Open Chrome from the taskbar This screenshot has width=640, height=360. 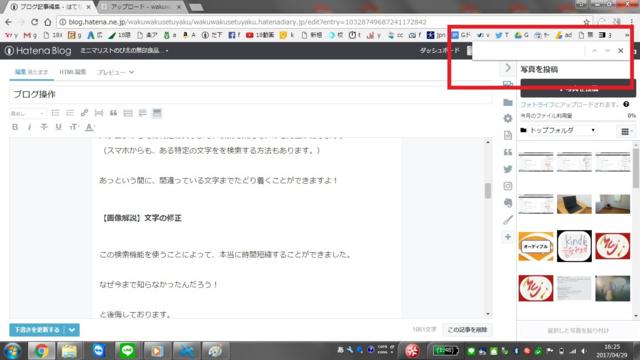point(41,351)
